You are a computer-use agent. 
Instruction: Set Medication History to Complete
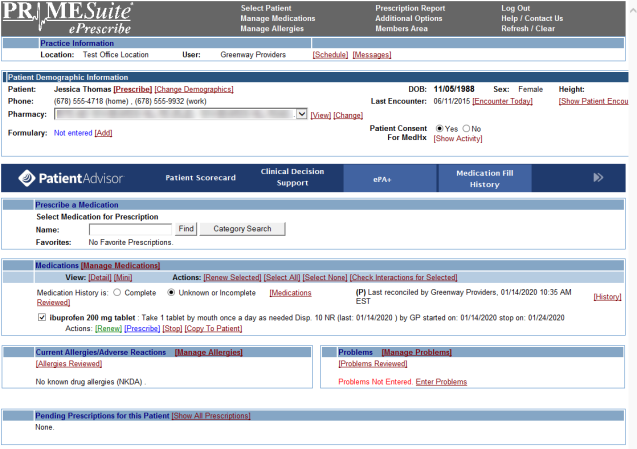[117, 293]
